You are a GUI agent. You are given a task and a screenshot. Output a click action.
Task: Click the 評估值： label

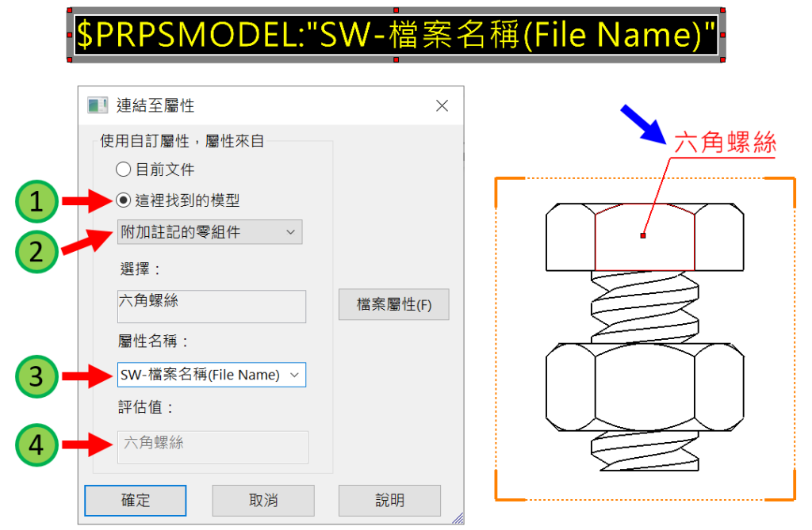[146, 407]
